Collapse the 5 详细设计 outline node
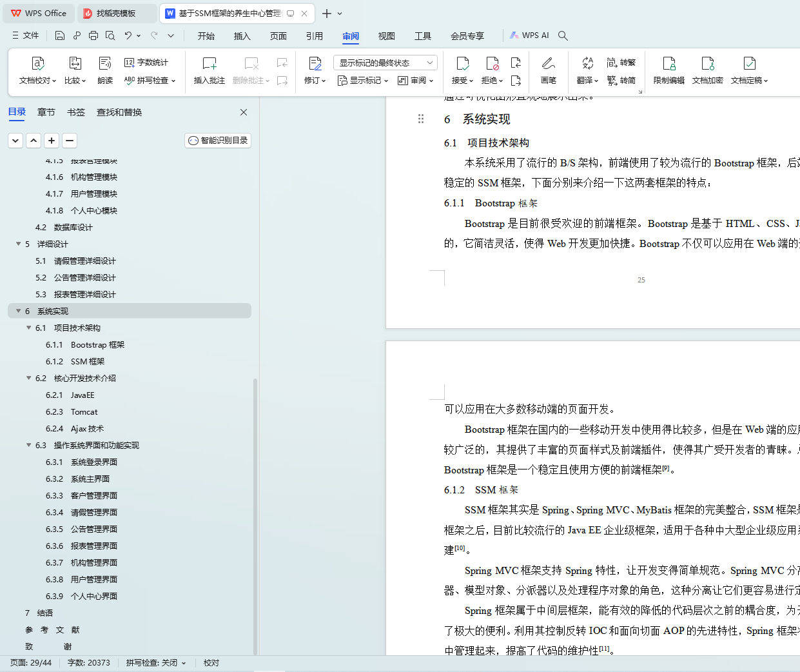 point(19,244)
